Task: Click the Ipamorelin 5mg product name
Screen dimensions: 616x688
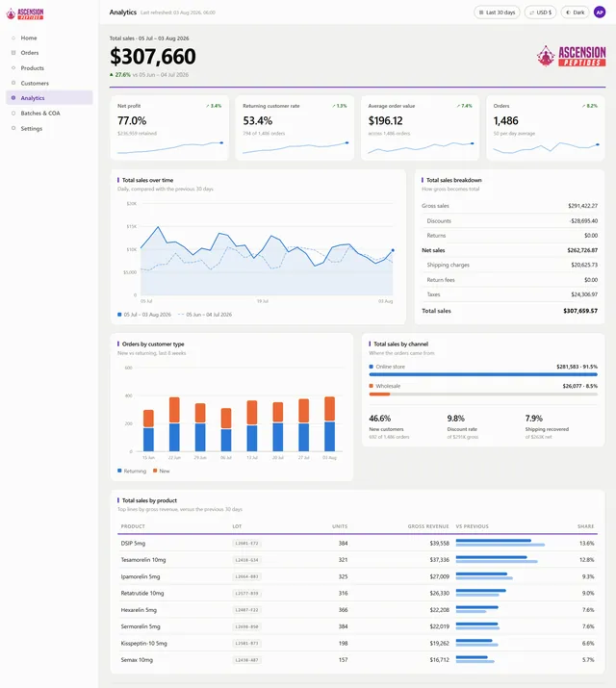Action: [x=141, y=576]
